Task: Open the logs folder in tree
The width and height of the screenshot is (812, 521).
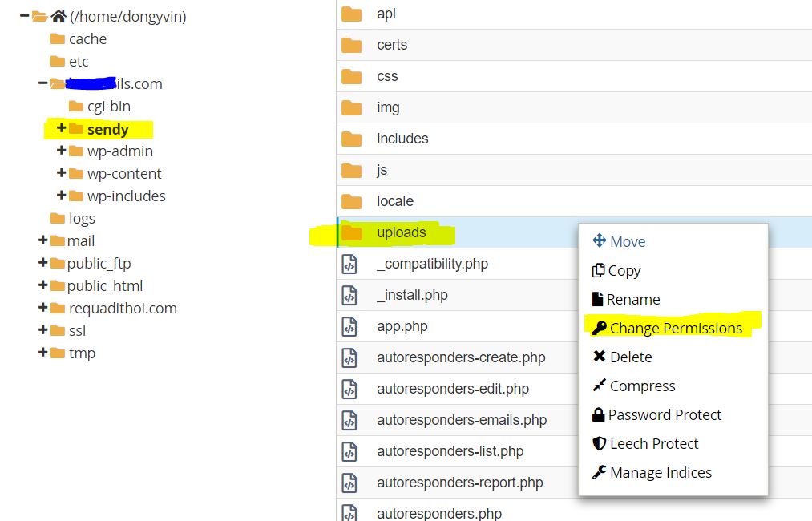Action: [x=81, y=218]
